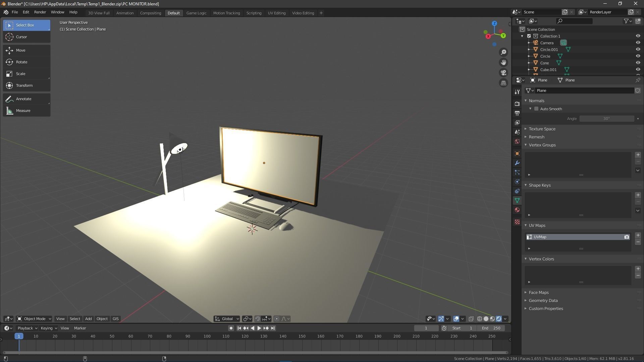The width and height of the screenshot is (644, 362).
Task: Open the File menu
Action: [x=15, y=12]
